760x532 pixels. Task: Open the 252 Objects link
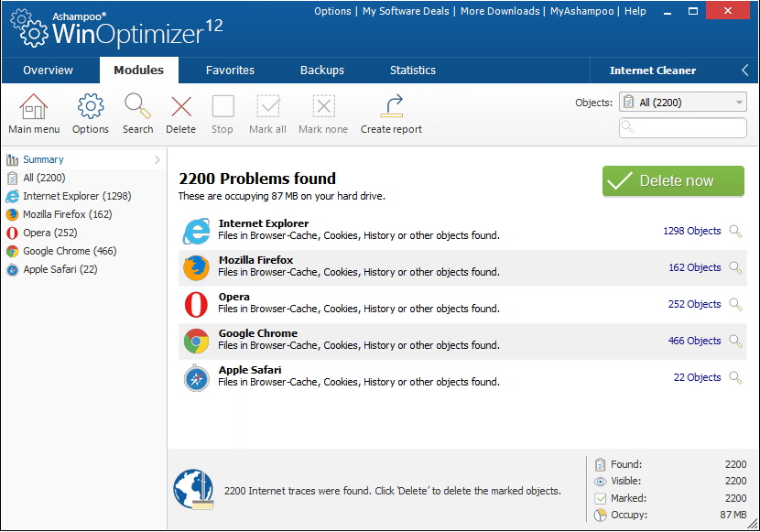click(x=695, y=304)
